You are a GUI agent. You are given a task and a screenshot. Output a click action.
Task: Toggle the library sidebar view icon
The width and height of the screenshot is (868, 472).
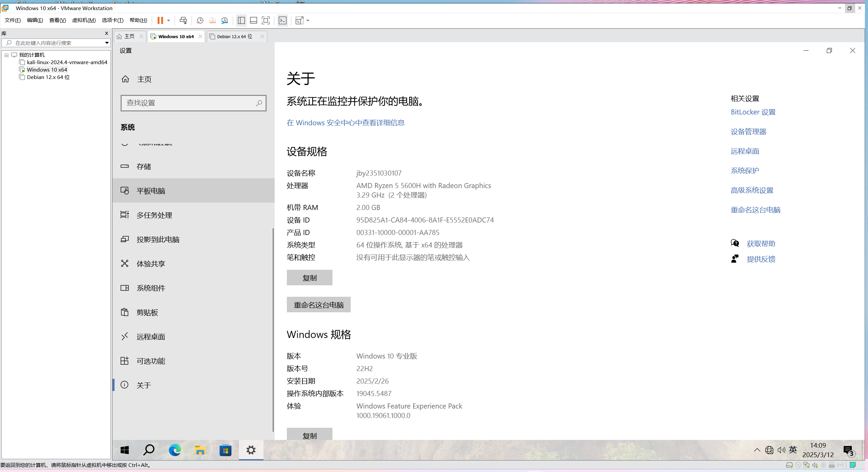[241, 21]
